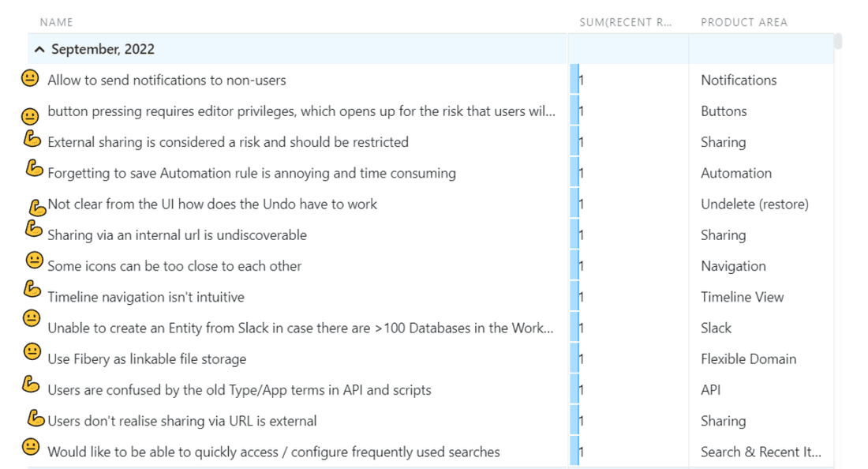The height and width of the screenshot is (469, 868).
Task: Click flexed arm icon beside Forgetting to save Automation
Action: [x=34, y=168]
